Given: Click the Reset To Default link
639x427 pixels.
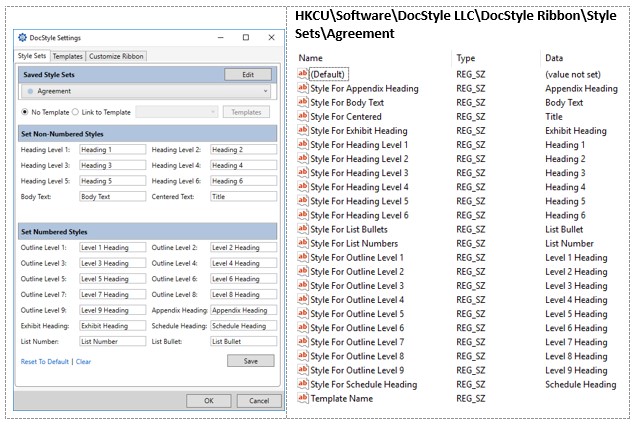Looking at the screenshot, I should [45, 361].
